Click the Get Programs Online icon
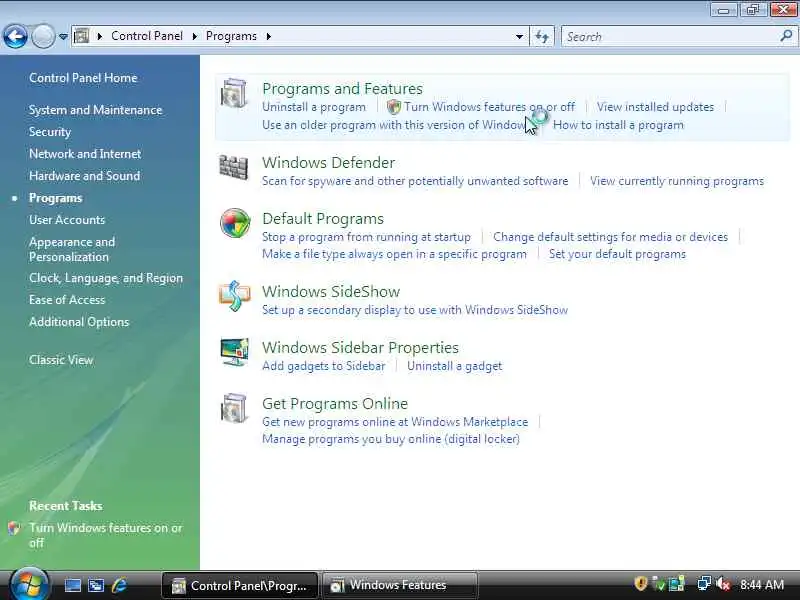This screenshot has width=800, height=600. [x=234, y=408]
